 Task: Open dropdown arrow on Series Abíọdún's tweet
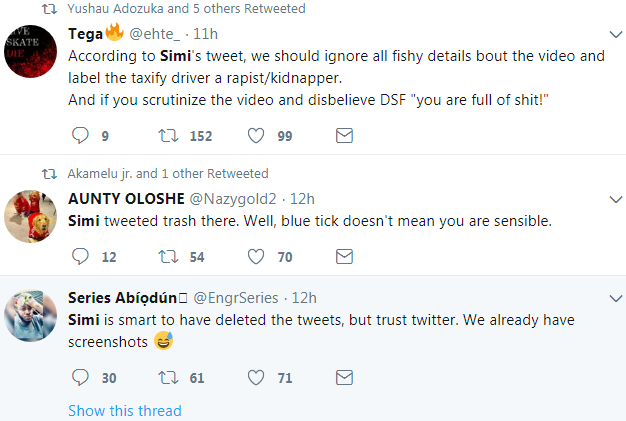tap(612, 297)
